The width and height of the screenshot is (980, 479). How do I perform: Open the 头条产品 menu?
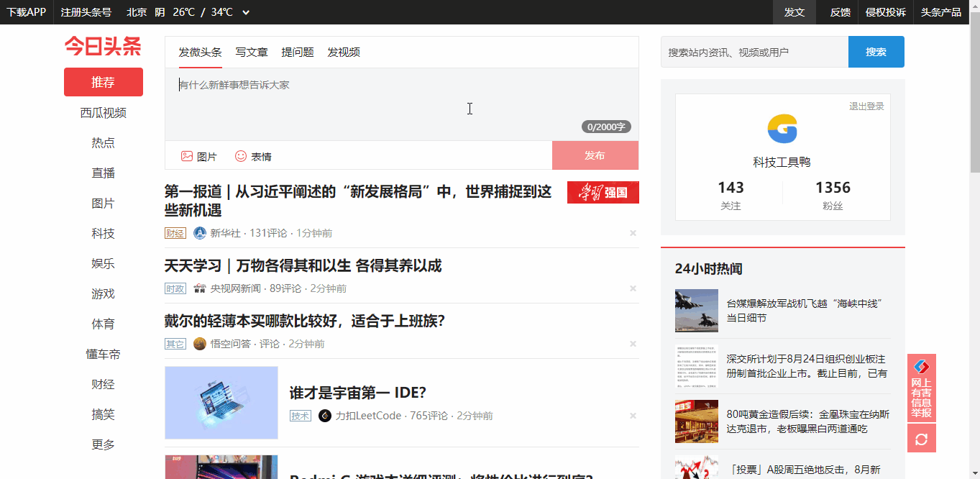click(x=941, y=12)
